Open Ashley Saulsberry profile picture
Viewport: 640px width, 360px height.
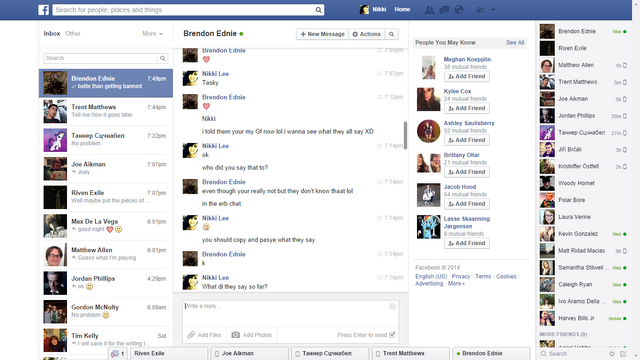(x=428, y=131)
